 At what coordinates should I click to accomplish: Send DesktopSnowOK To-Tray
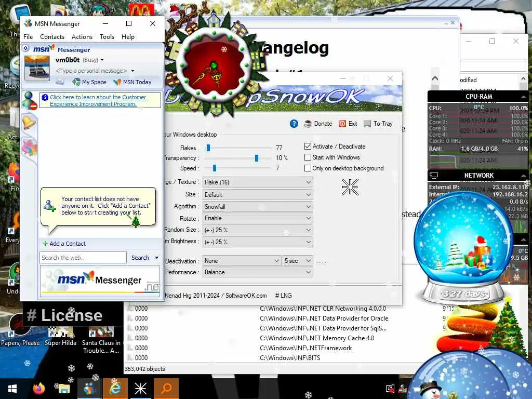coord(378,124)
